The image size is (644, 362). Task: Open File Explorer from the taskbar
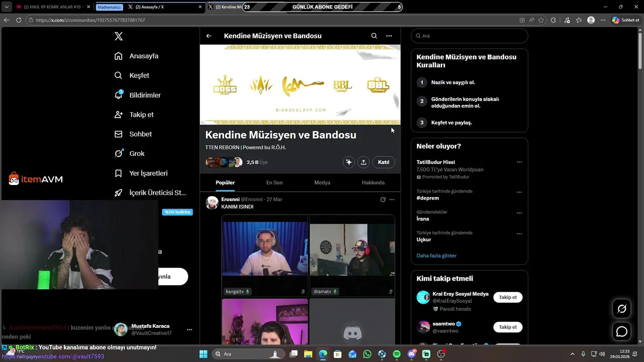pyautogui.click(x=308, y=354)
